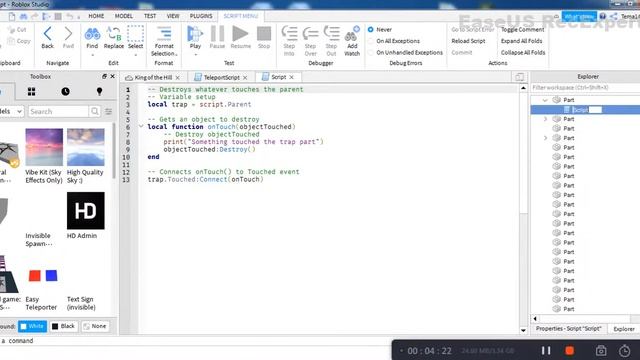The image size is (640, 360).
Task: Collapse the onTouch function fold
Action: [141, 127]
